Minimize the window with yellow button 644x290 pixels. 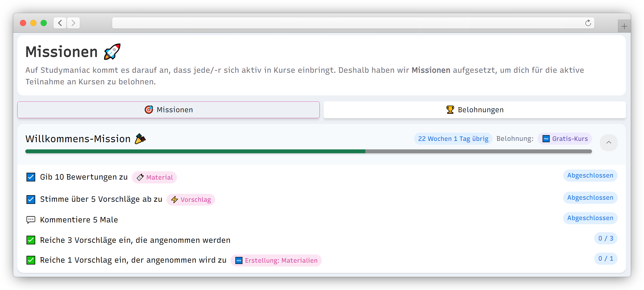coord(33,23)
